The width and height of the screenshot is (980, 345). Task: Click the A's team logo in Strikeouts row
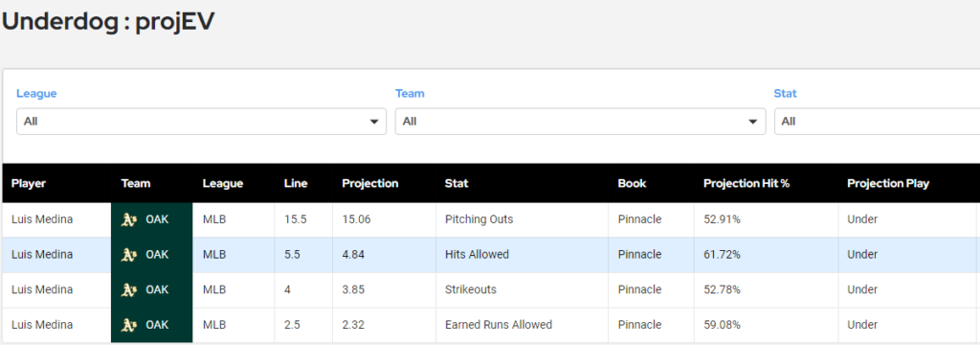point(129,290)
